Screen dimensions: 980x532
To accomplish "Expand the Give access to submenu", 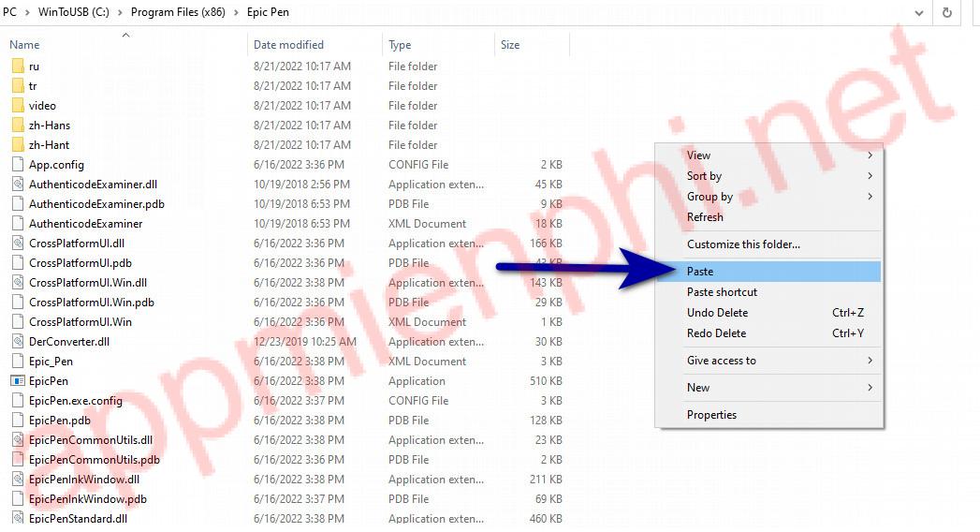I will (870, 360).
